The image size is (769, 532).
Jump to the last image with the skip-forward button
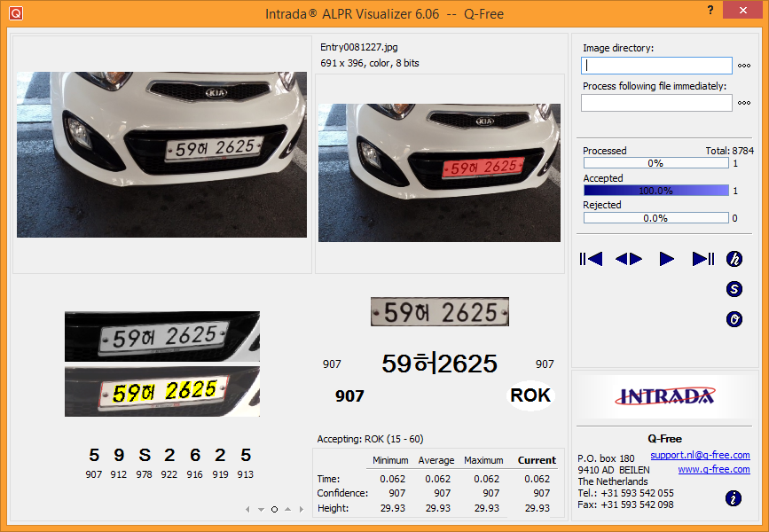702,258
